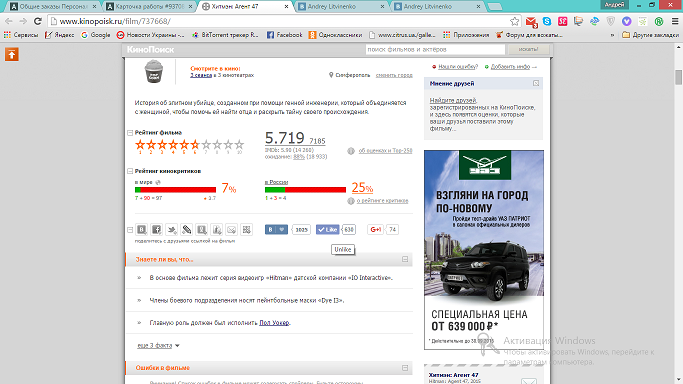The image size is (683, 384).
Task: Click the blue VK heart like button
Action: pos(276,229)
